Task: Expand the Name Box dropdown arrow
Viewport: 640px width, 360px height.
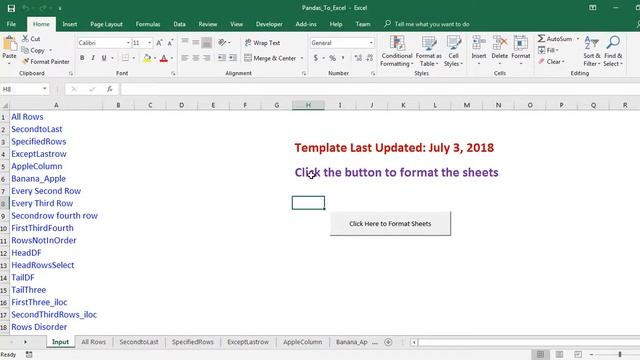Action: (x=44, y=89)
